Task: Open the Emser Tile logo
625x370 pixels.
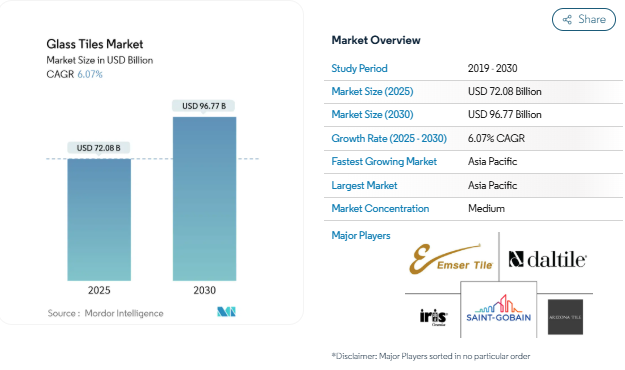Action: tap(451, 259)
